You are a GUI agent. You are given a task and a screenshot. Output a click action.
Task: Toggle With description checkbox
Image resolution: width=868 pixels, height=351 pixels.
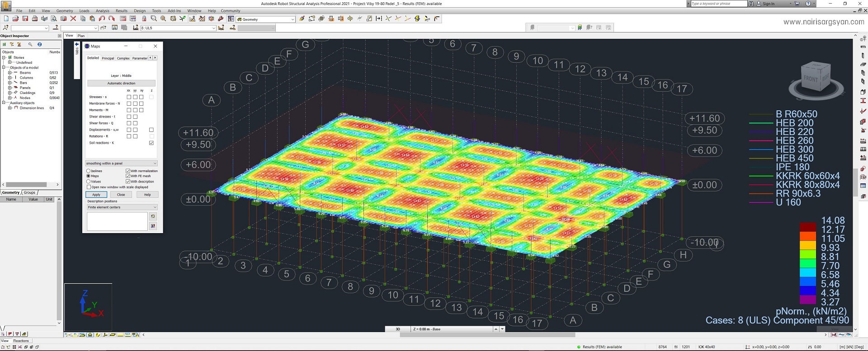128,182
